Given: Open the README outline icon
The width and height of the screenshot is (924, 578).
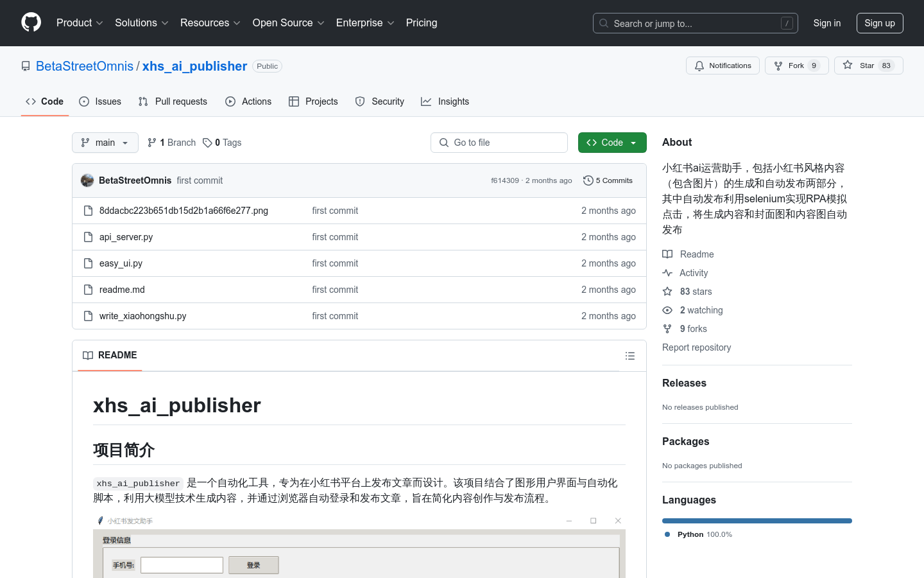Looking at the screenshot, I should click(630, 356).
